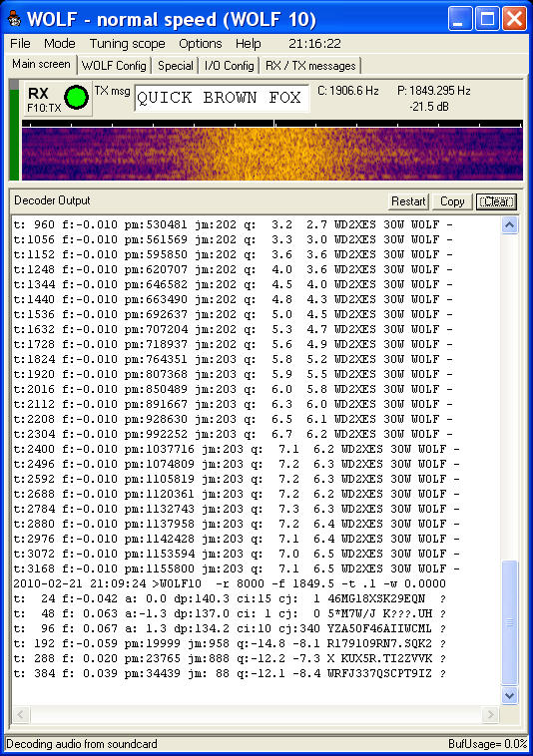
Task: Minimize the WOLF window
Action: coord(460,19)
